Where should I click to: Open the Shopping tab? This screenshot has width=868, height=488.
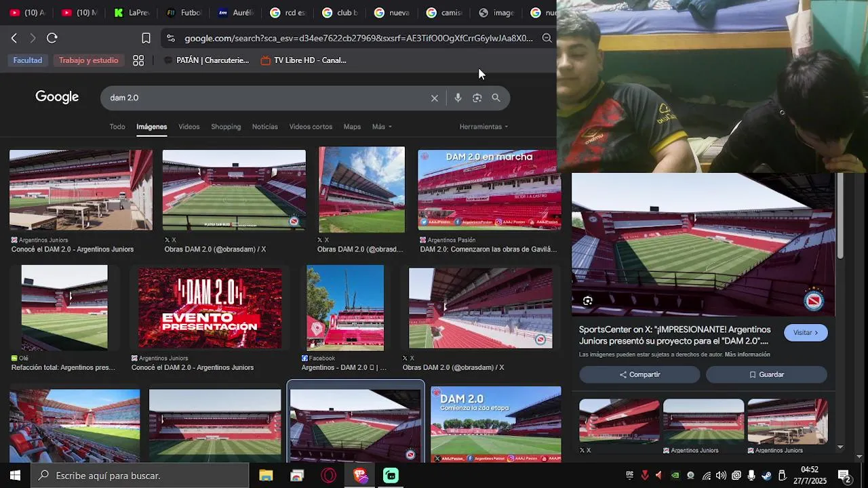click(226, 127)
